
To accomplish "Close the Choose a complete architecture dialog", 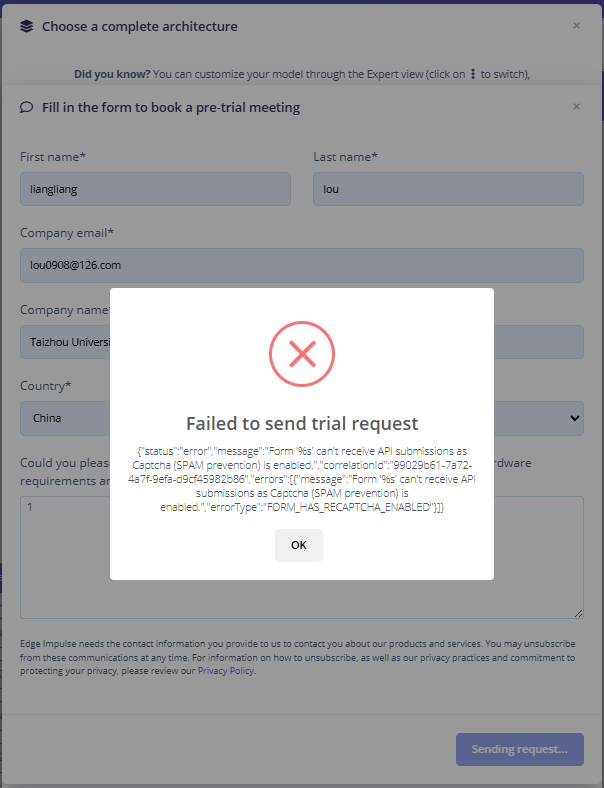I will coord(576,26).
